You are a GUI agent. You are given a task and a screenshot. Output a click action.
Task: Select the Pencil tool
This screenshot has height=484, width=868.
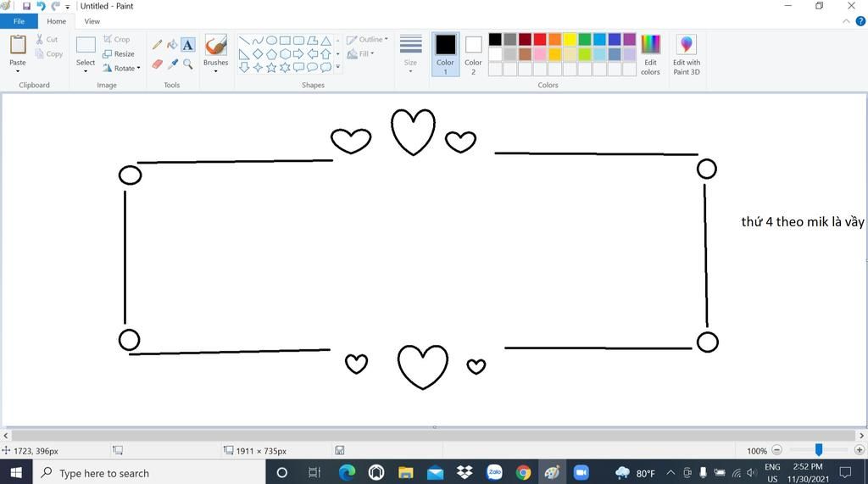tap(157, 45)
